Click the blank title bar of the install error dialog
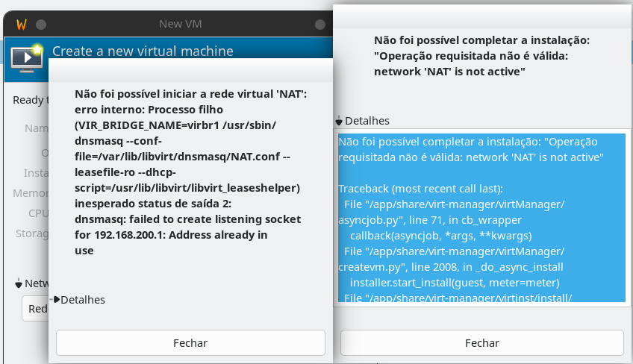 [x=481, y=15]
